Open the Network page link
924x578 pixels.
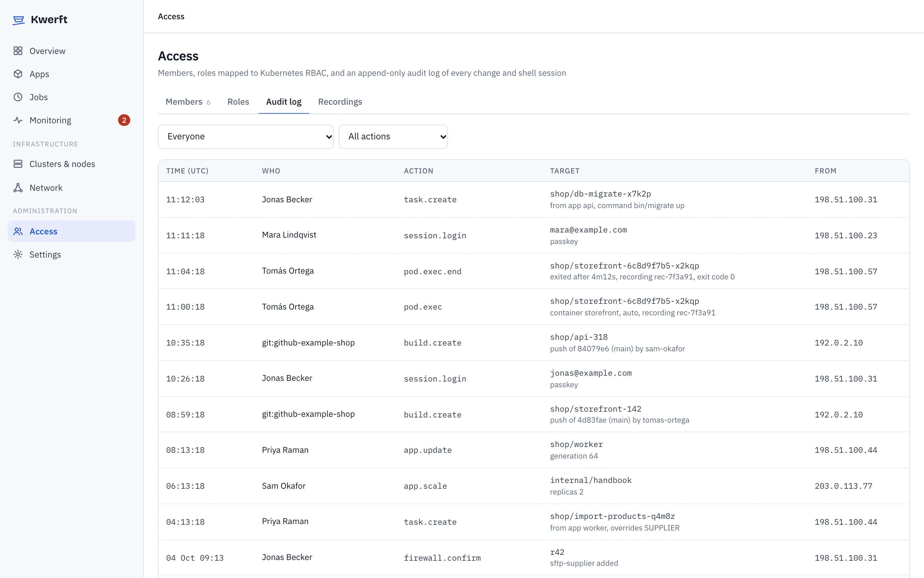coord(72,188)
